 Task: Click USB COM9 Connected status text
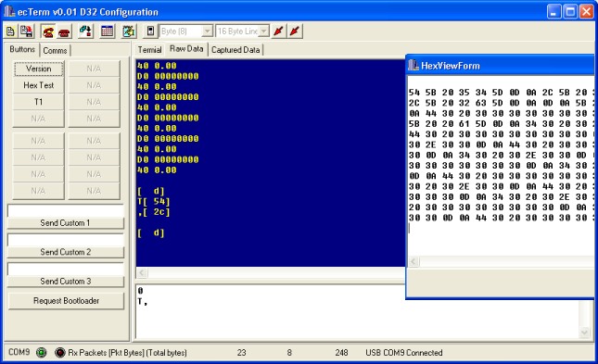[x=404, y=353]
